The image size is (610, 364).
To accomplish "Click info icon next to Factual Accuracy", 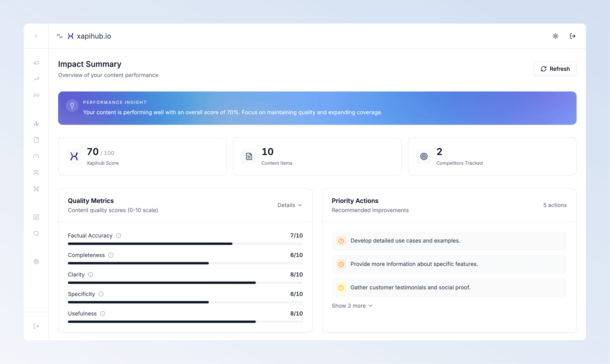I will pos(118,236).
